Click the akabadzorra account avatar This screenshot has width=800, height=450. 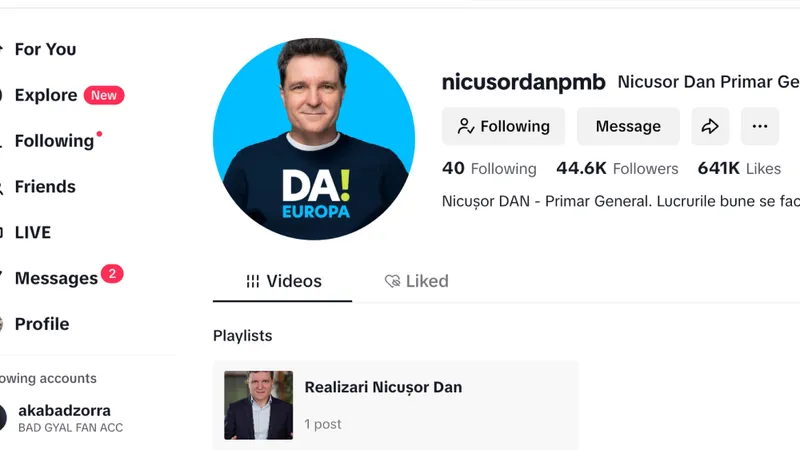[3, 417]
